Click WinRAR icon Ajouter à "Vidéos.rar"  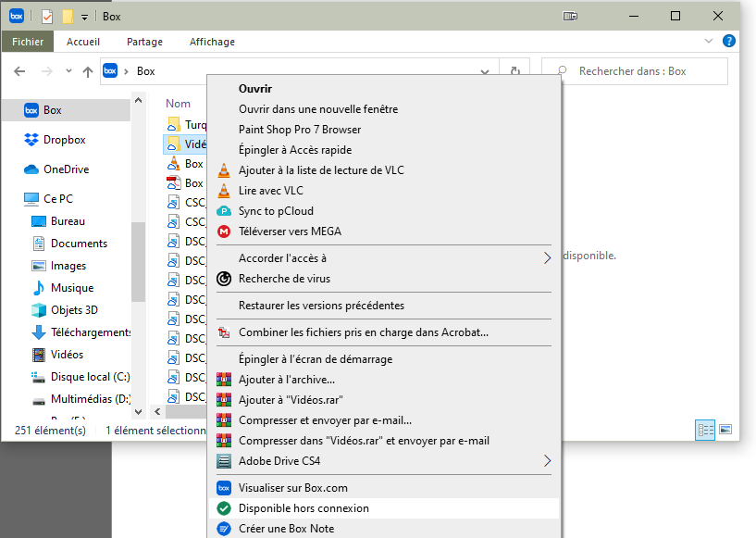pos(224,400)
